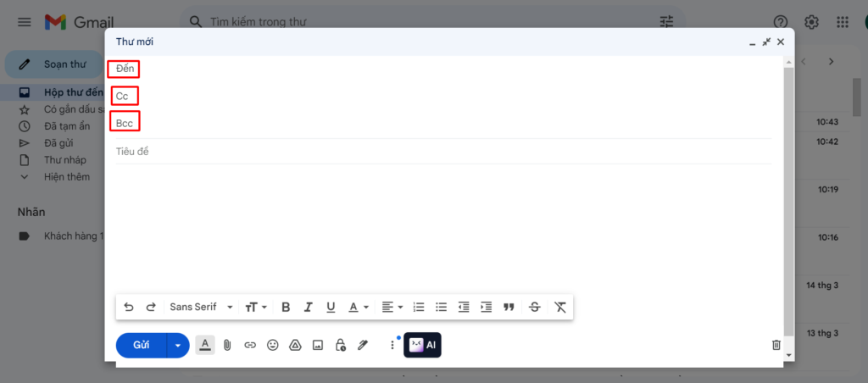868x383 pixels.
Task: Remove text formatting
Action: [x=560, y=308]
